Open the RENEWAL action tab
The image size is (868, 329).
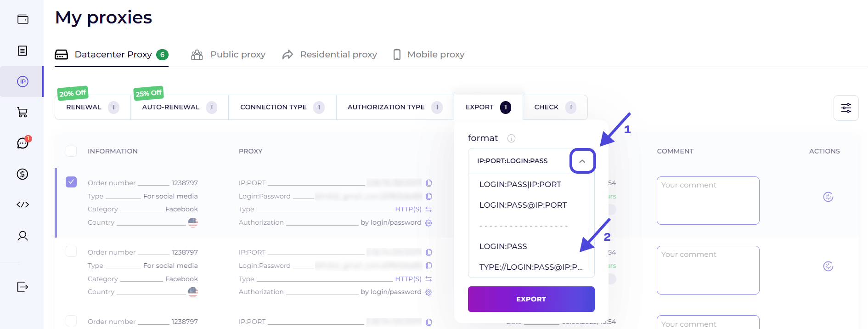tap(93, 107)
